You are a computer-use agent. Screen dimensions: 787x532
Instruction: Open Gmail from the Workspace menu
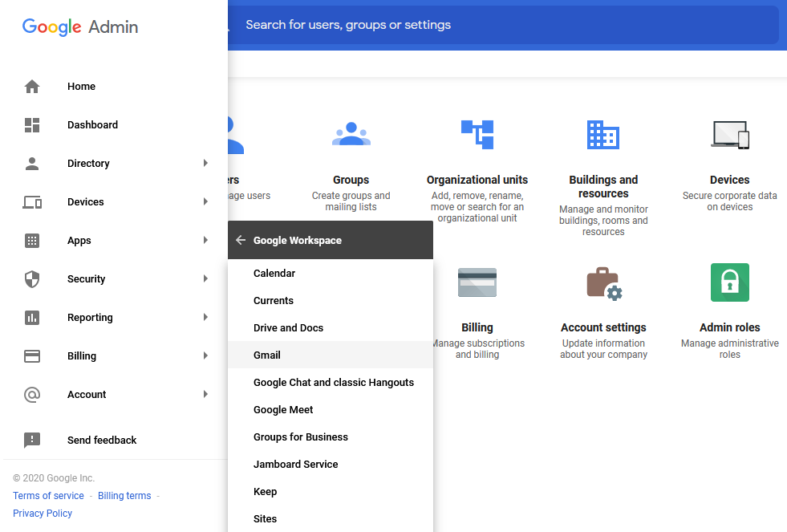[x=331, y=355]
